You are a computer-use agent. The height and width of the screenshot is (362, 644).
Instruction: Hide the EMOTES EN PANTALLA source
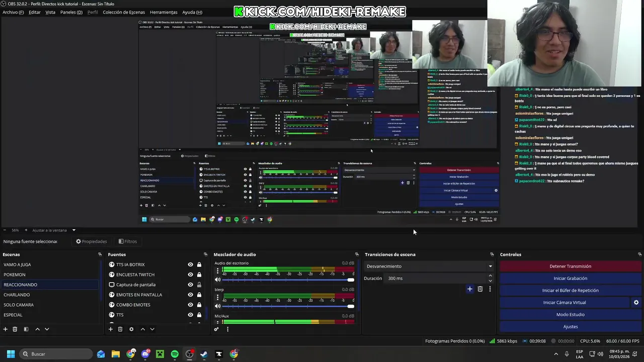pos(190,295)
